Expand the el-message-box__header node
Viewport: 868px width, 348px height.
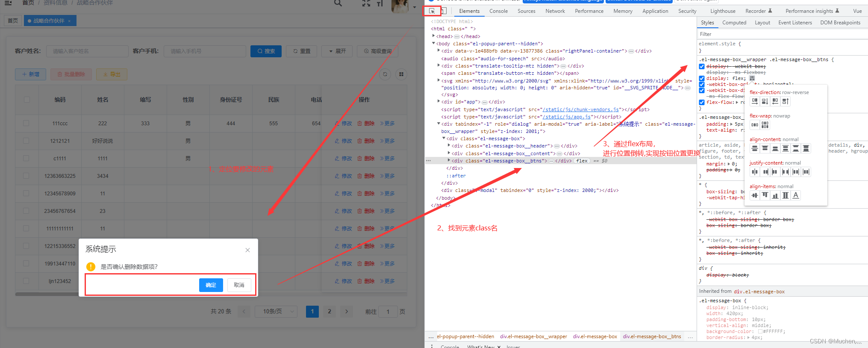[x=449, y=146]
